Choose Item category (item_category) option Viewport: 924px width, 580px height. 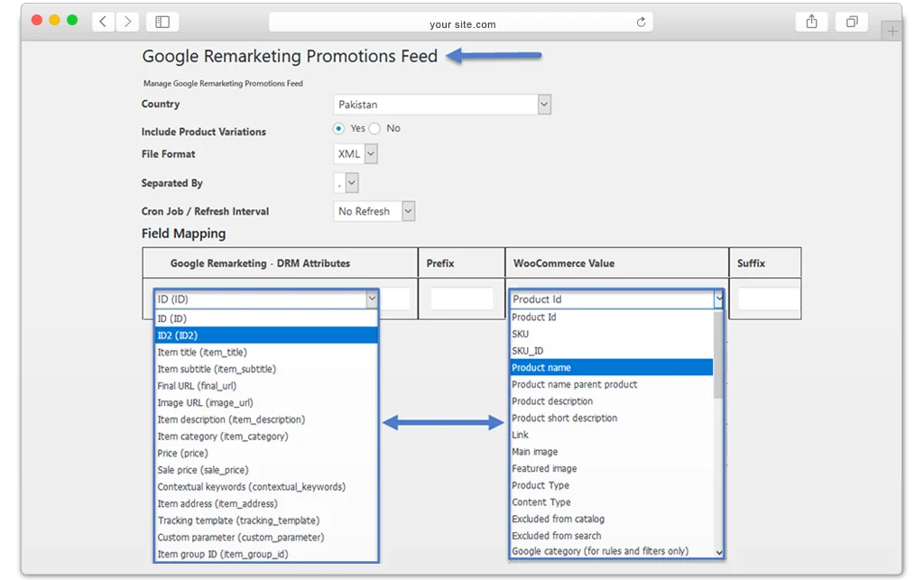click(266, 437)
